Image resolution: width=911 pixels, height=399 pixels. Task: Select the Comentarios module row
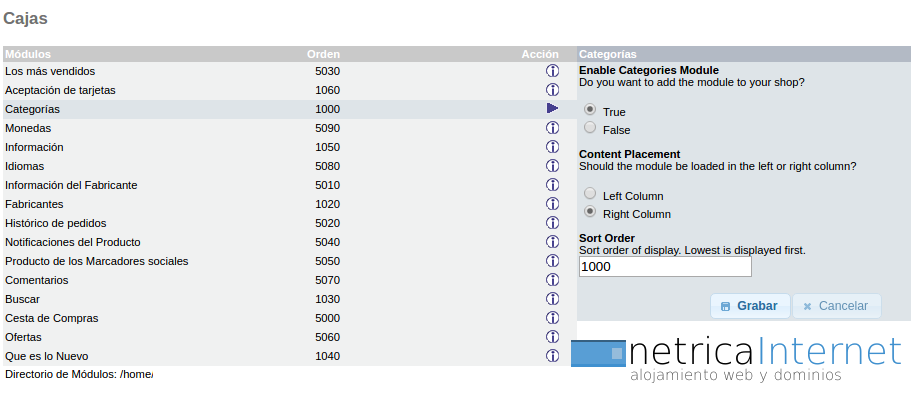point(290,280)
